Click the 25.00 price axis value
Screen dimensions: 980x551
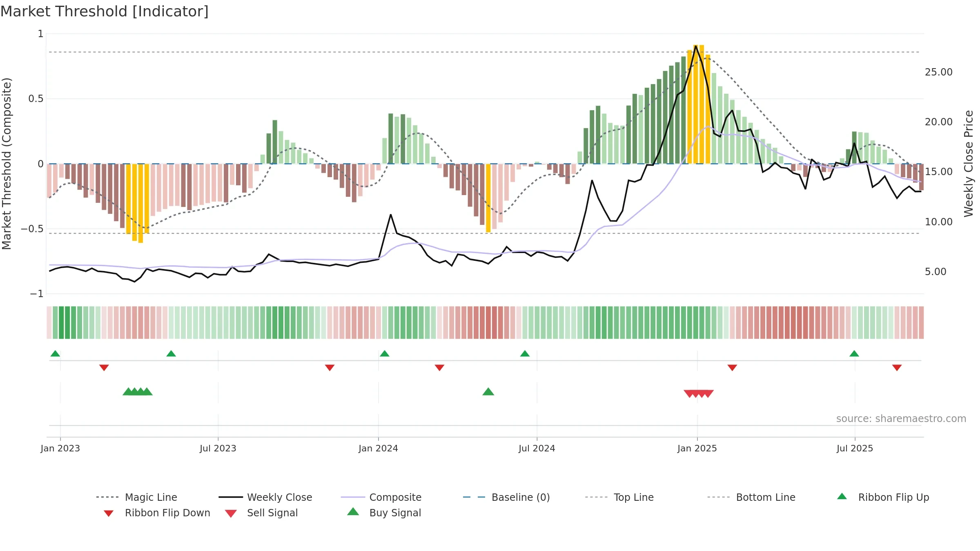[938, 72]
